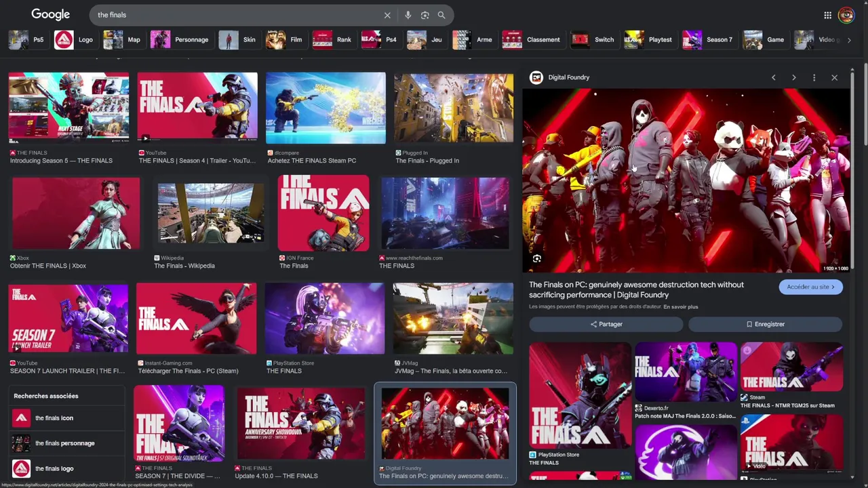868x488 pixels.
Task: Open Dexerto.fr patch note related image
Action: pyautogui.click(x=686, y=371)
